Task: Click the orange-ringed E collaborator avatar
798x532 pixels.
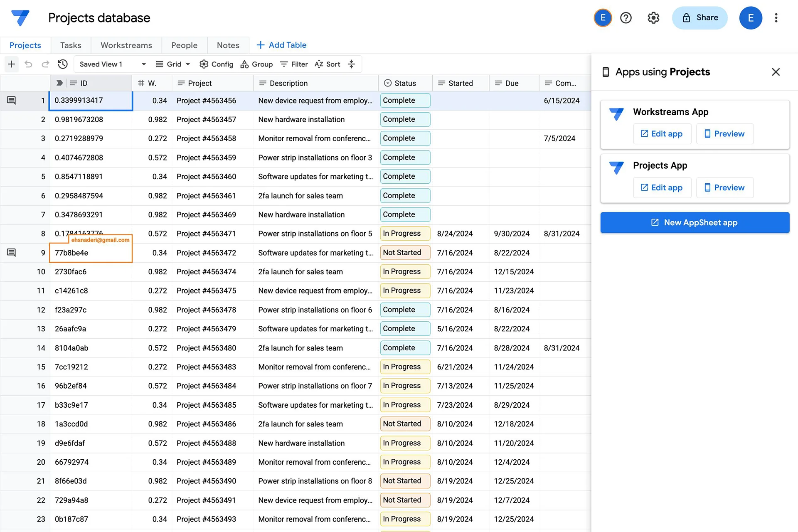Action: pyautogui.click(x=603, y=18)
